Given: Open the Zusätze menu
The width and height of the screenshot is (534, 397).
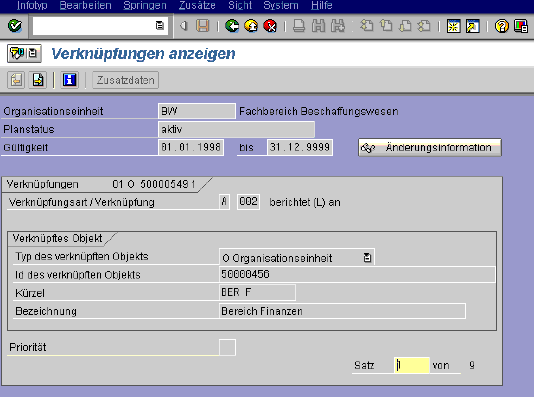Looking at the screenshot, I should [x=197, y=6].
